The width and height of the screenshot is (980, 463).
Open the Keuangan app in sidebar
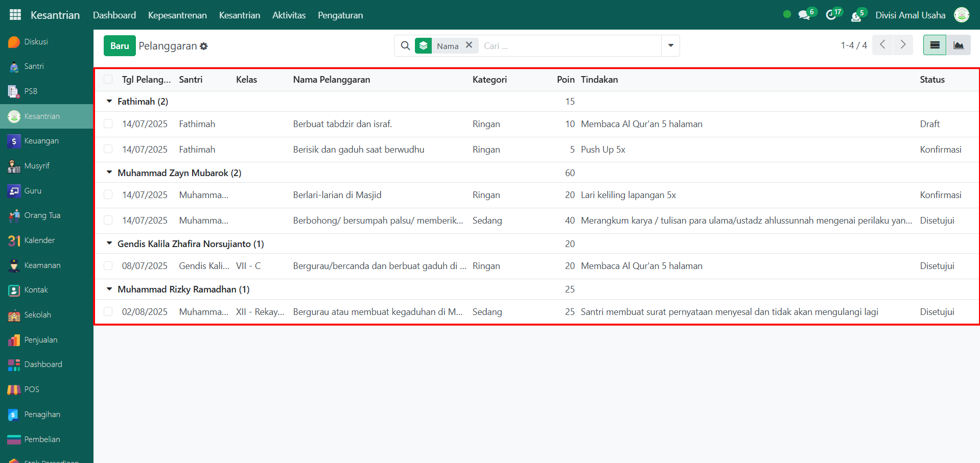[x=41, y=141]
